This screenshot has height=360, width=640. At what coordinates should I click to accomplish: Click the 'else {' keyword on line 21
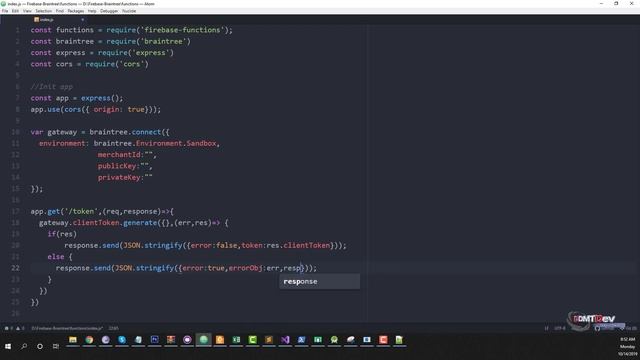(x=60, y=257)
